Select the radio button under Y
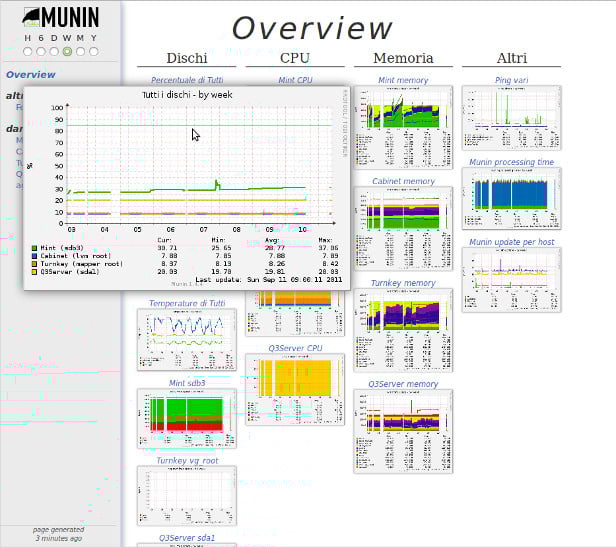The width and height of the screenshot is (616, 548). pos(94,51)
